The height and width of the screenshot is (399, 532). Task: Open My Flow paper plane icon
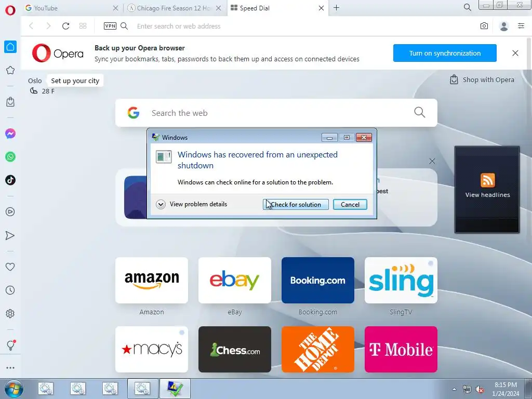point(10,235)
